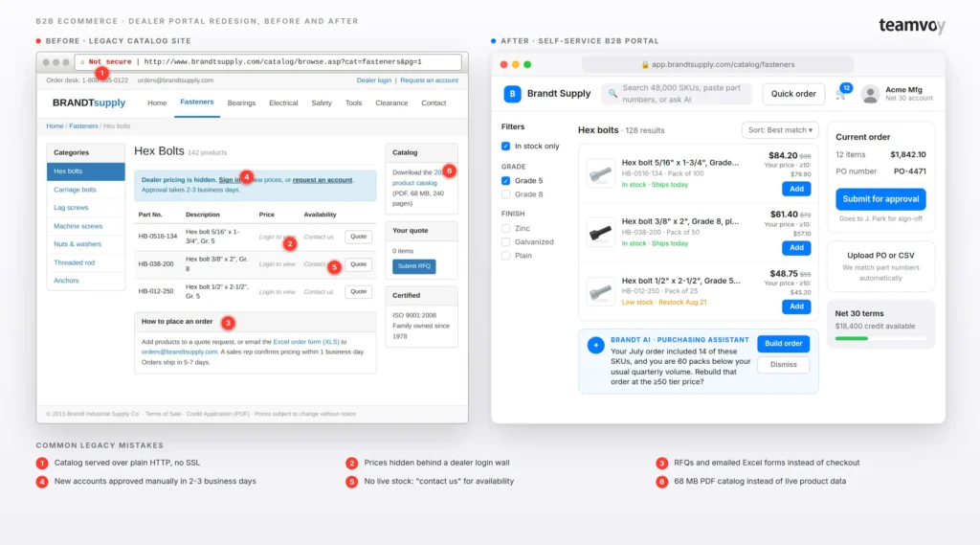Click the orders@brandtsupply.com link in instructions
This screenshot has height=545, width=980.
[x=179, y=352]
